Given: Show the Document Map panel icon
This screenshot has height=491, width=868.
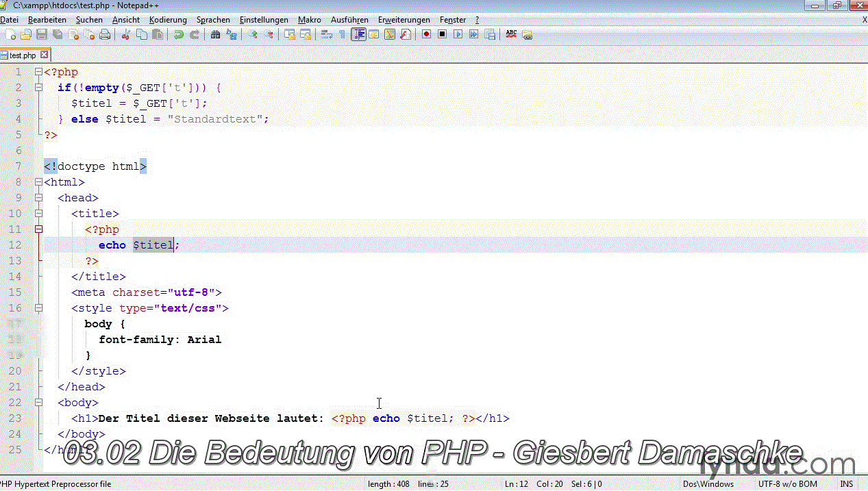Looking at the screenshot, I should pyautogui.click(x=390, y=34).
